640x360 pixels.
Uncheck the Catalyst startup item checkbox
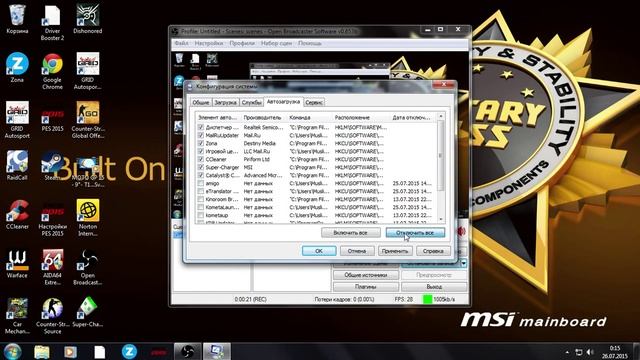point(200,175)
